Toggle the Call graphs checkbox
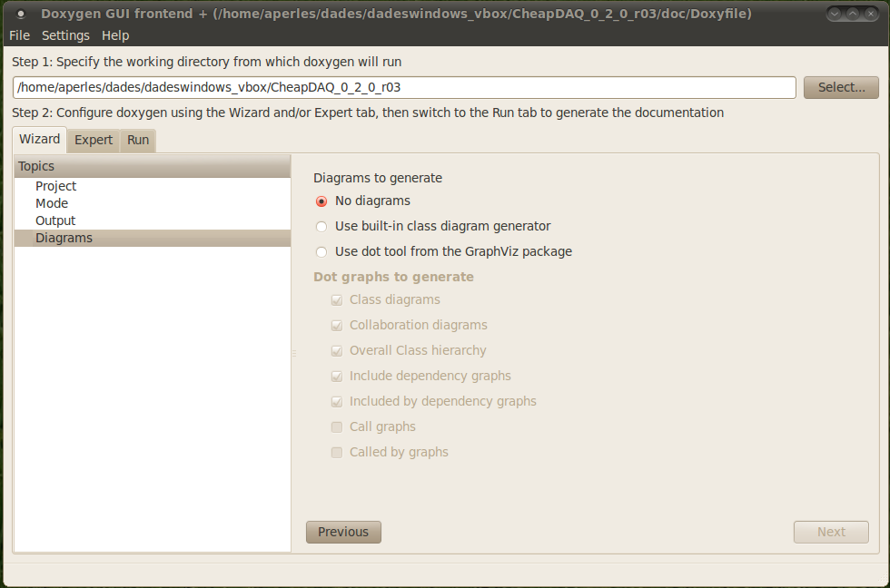Viewport: 890px width, 588px height. click(x=337, y=427)
